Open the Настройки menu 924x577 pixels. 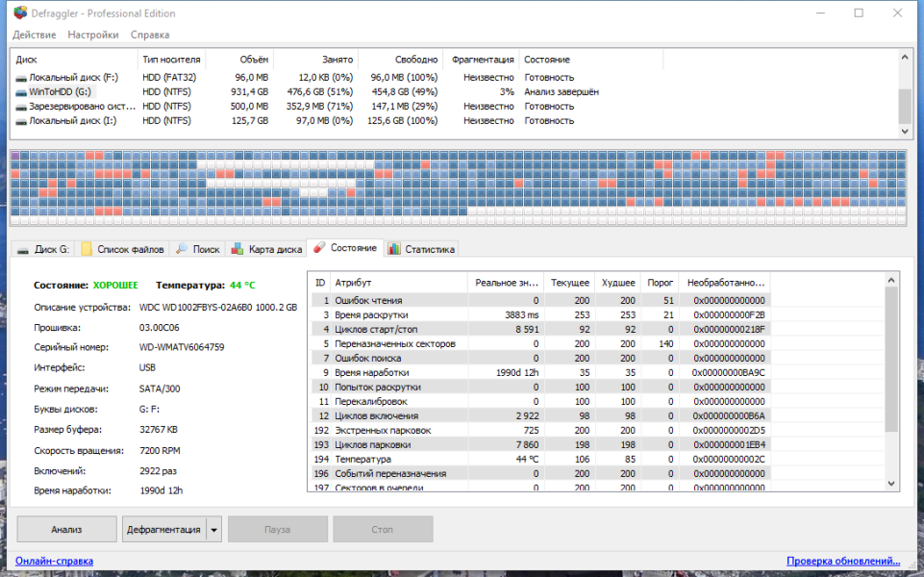click(93, 35)
